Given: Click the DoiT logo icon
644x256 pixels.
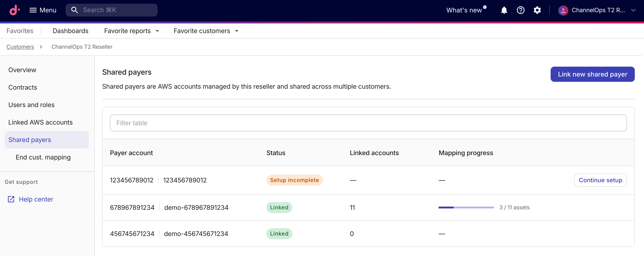Looking at the screenshot, I should 14,10.
